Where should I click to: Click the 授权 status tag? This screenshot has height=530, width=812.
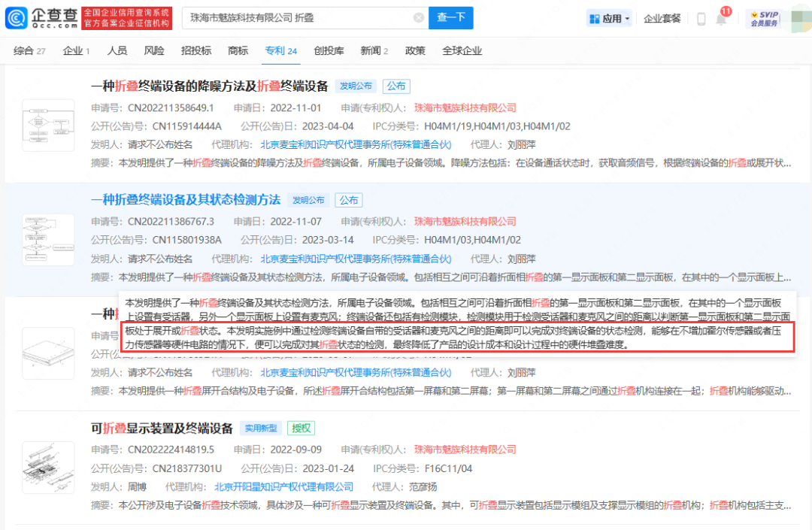(x=302, y=429)
